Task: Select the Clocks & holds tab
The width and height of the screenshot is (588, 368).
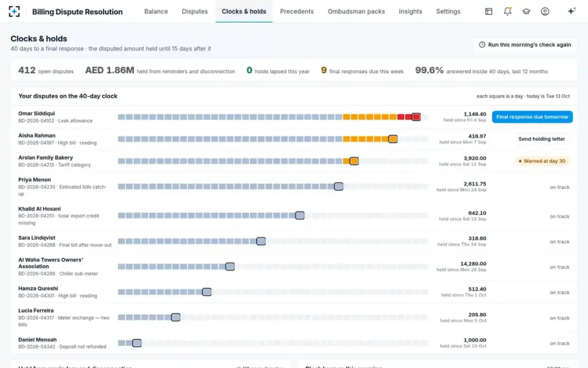Action: (244, 11)
